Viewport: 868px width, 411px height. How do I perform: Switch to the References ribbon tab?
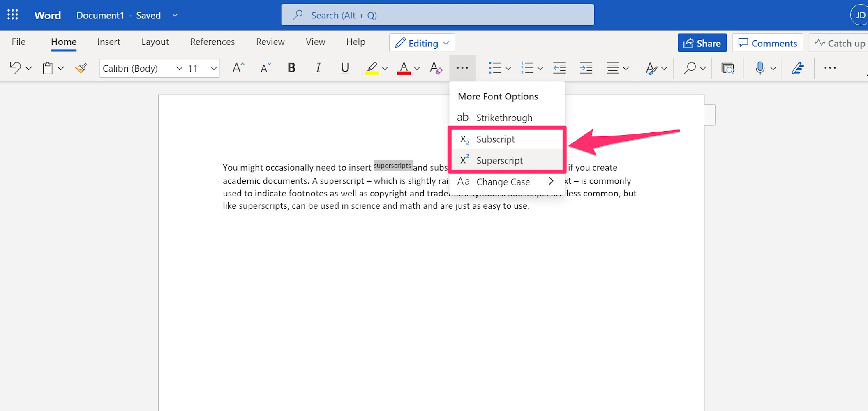tap(212, 42)
